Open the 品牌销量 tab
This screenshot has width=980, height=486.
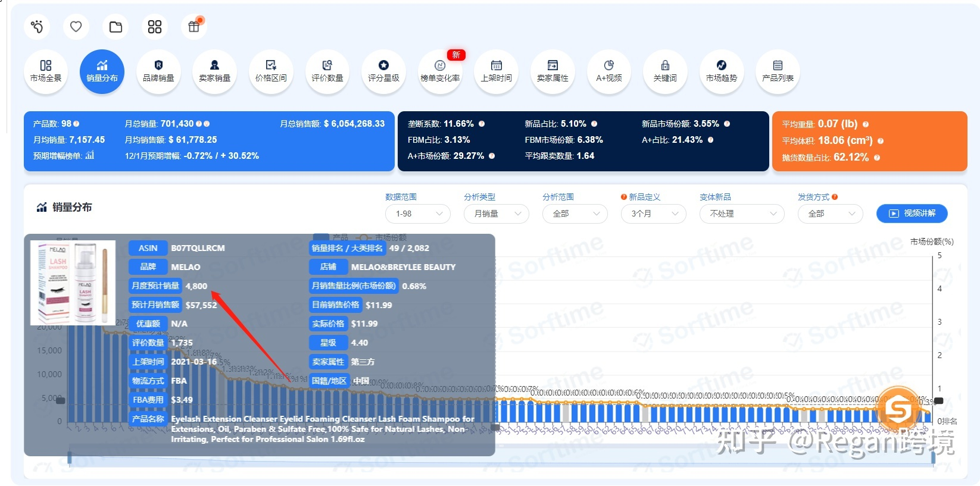(x=158, y=71)
